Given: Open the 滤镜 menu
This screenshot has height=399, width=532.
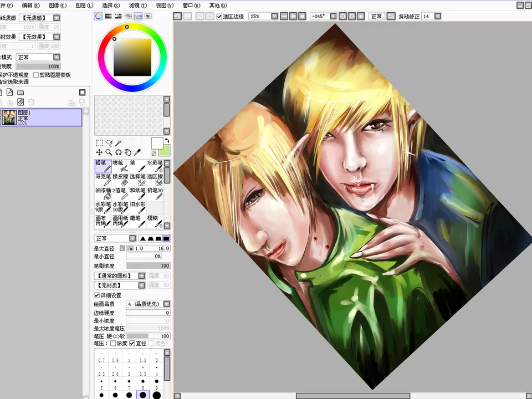Looking at the screenshot, I should (136, 5).
